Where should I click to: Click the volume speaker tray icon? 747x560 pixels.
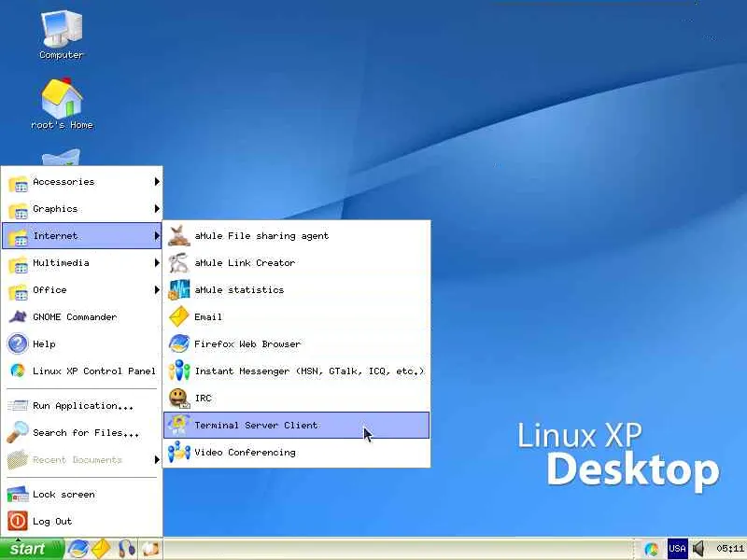[698, 549]
